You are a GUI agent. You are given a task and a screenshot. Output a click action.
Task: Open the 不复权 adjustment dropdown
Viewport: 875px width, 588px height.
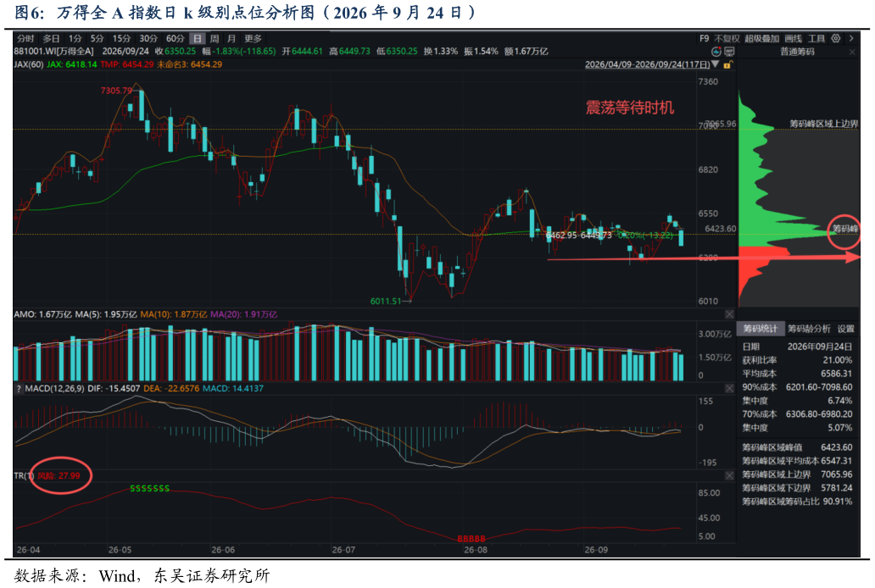[727, 38]
